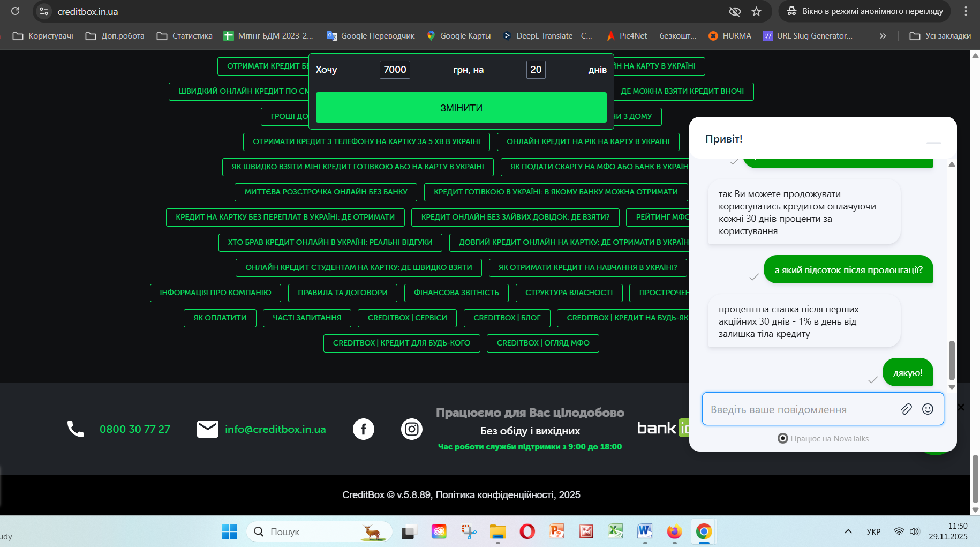
Task: Click the green ЗМІНИТИ button
Action: [x=461, y=108]
